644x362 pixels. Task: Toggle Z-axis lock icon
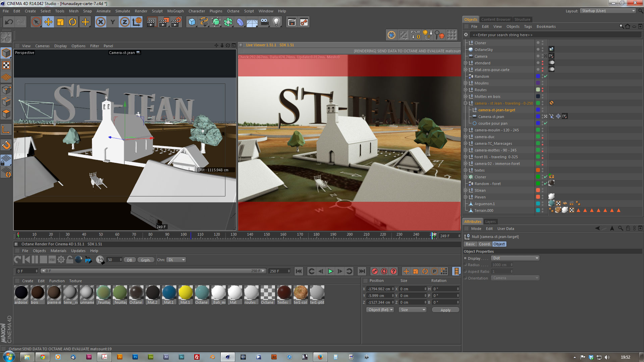click(x=124, y=22)
